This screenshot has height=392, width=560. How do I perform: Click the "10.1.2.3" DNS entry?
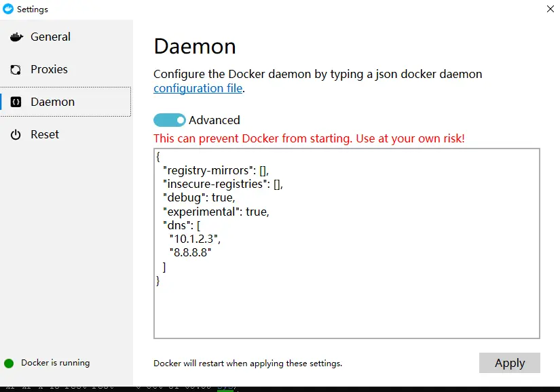coord(195,239)
